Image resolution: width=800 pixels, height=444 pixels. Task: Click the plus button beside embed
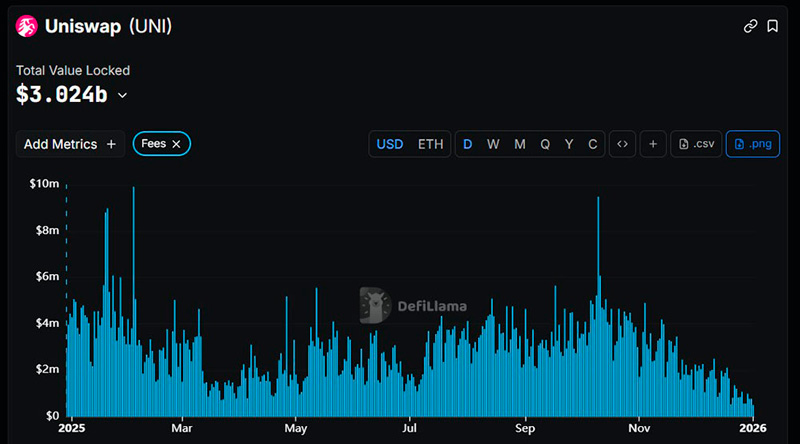tap(653, 144)
